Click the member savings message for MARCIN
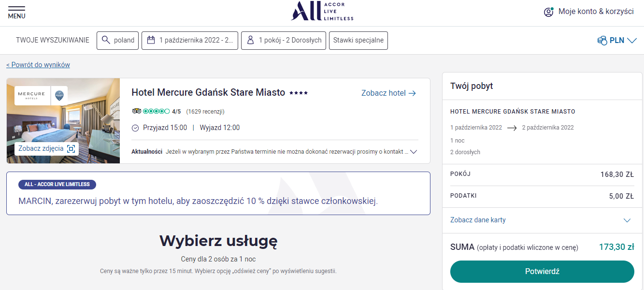 (198, 201)
